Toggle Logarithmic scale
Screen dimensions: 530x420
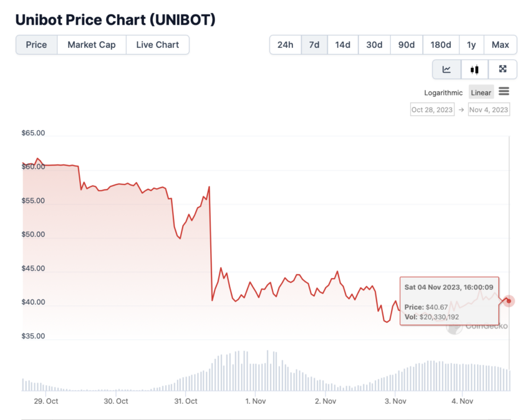point(443,93)
